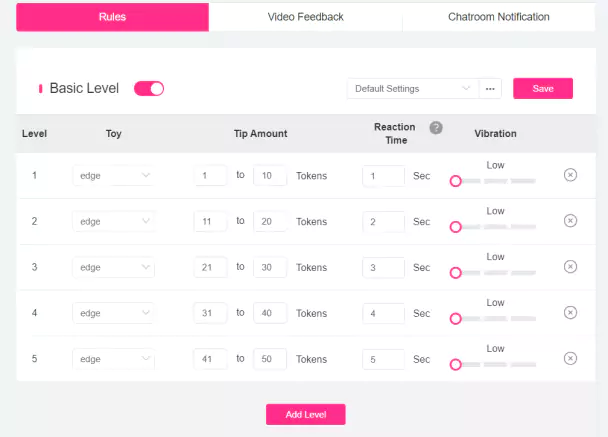Delete level 2 using circled X
608x437 pixels.
coord(570,221)
